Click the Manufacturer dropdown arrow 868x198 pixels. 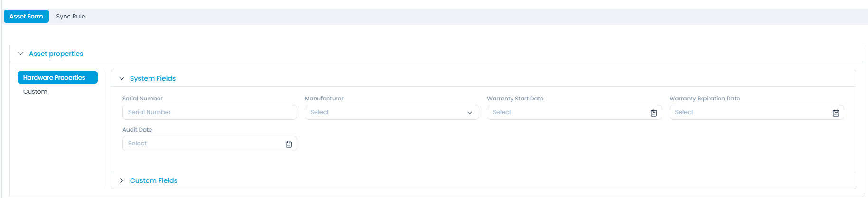(470, 113)
